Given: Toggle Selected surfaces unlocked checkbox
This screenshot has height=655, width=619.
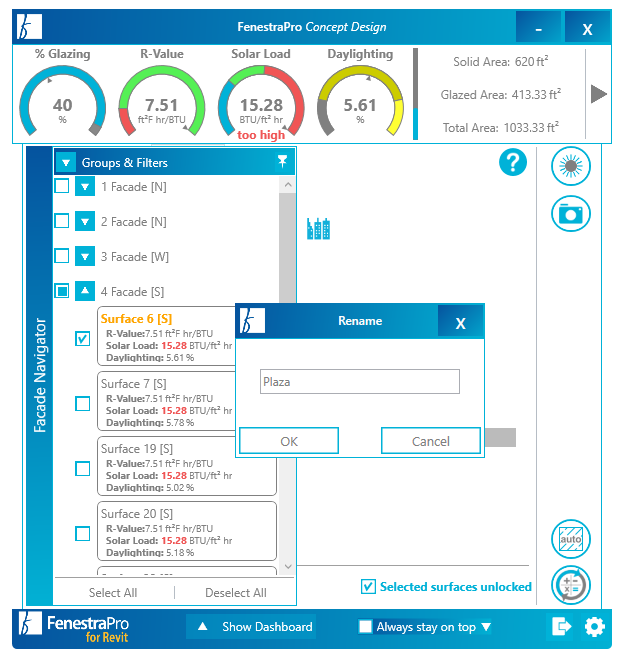Looking at the screenshot, I should pyautogui.click(x=368, y=586).
